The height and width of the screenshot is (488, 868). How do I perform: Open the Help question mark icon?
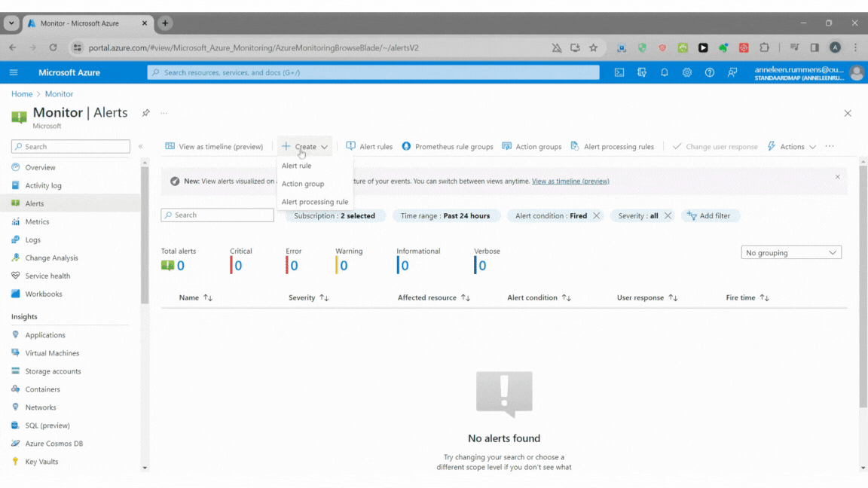tap(710, 72)
